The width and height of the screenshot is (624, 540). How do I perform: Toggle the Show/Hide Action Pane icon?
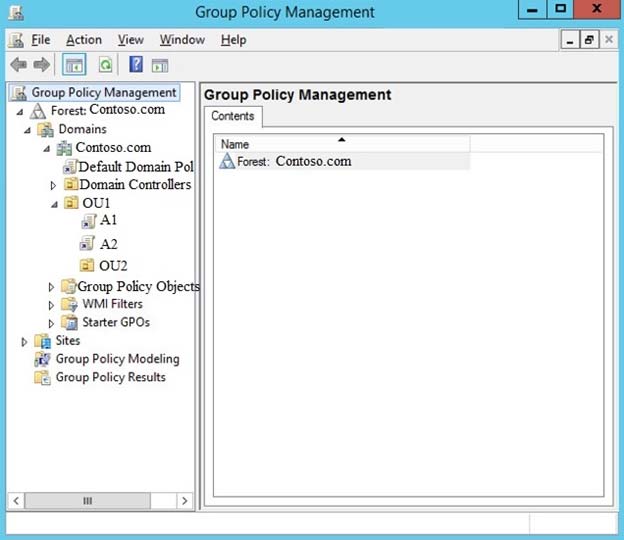(x=160, y=65)
